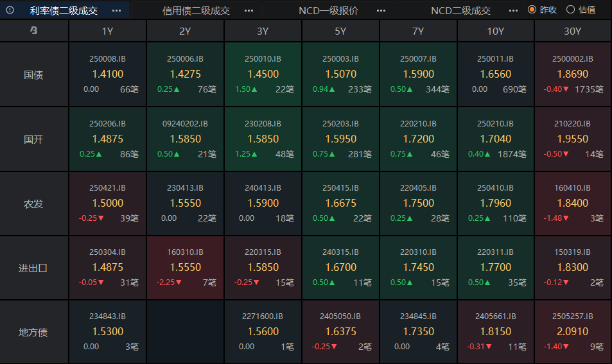Switch to the 信用债二级成交 tab
Image resolution: width=612 pixels, height=364 pixels.
coord(196,10)
